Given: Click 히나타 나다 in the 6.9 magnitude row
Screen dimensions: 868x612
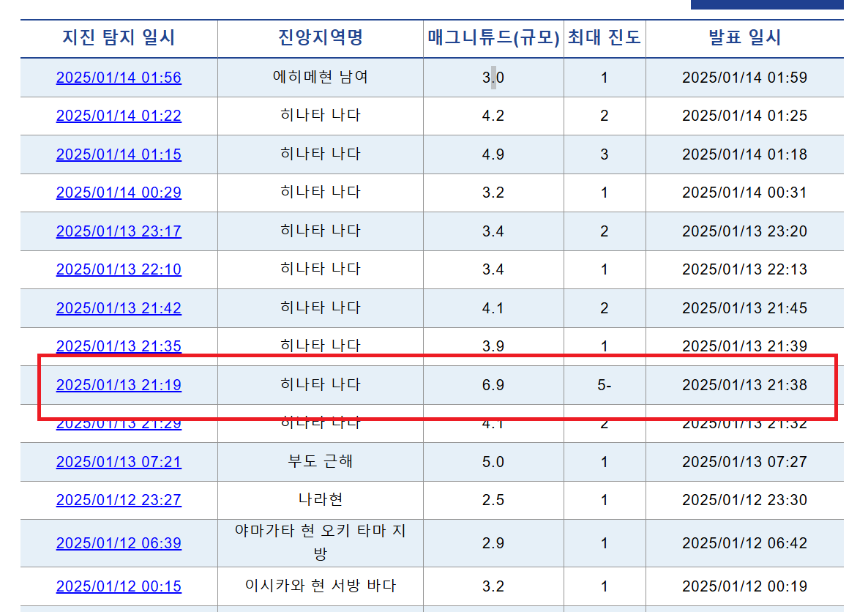Looking at the screenshot, I should (x=321, y=384).
